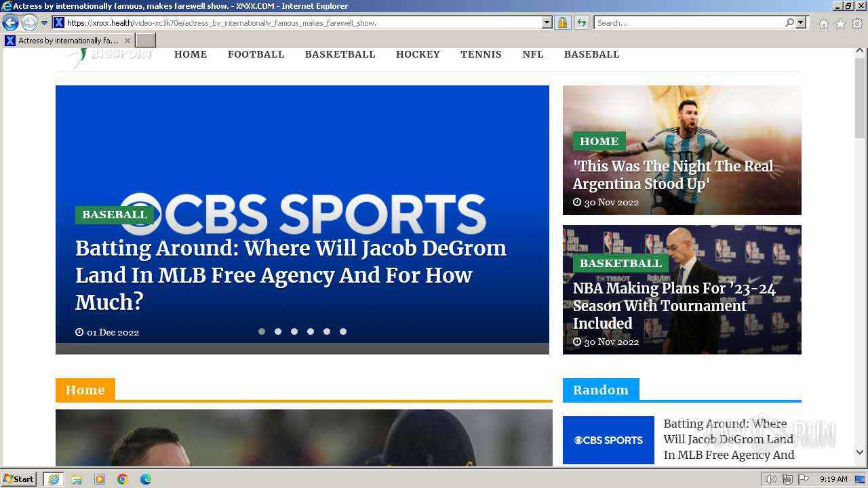Open the search provider dropdown arrow
Viewport: 868px width, 488px height.
(x=802, y=22)
